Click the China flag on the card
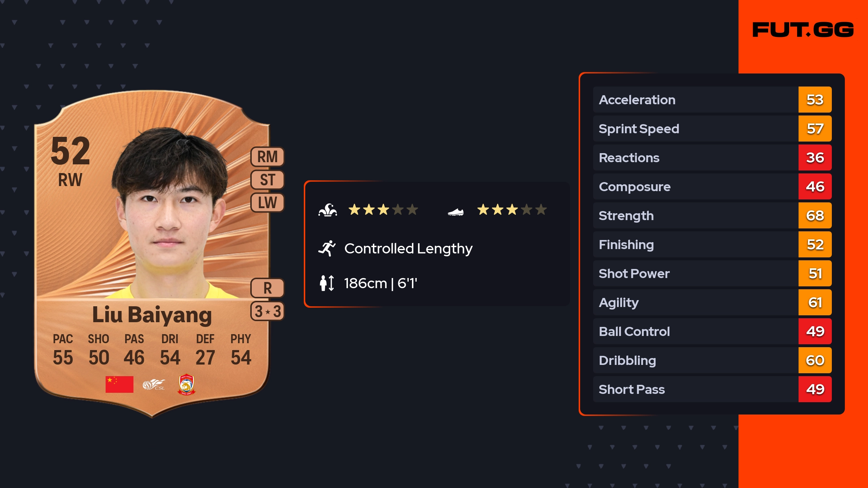Image resolution: width=868 pixels, height=488 pixels. point(119,384)
